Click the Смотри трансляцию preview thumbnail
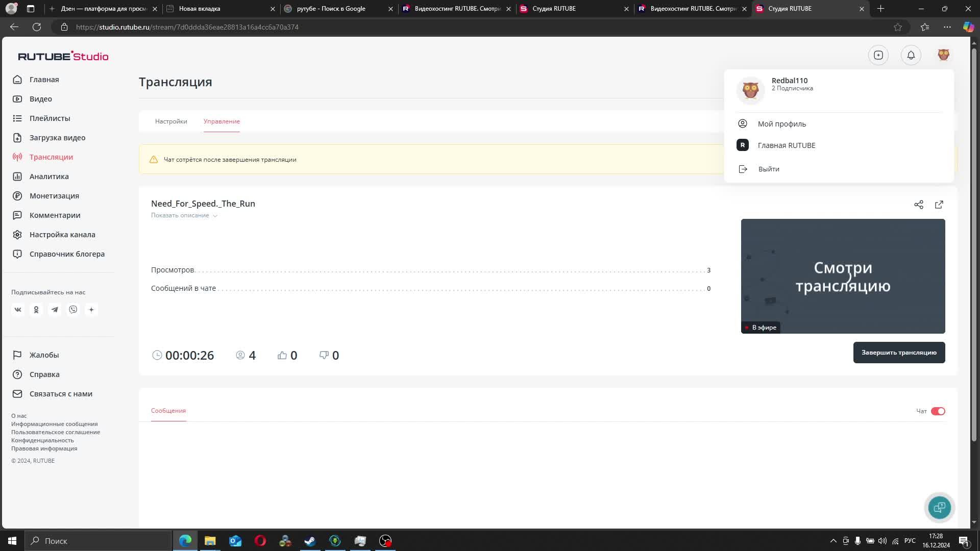 (843, 276)
